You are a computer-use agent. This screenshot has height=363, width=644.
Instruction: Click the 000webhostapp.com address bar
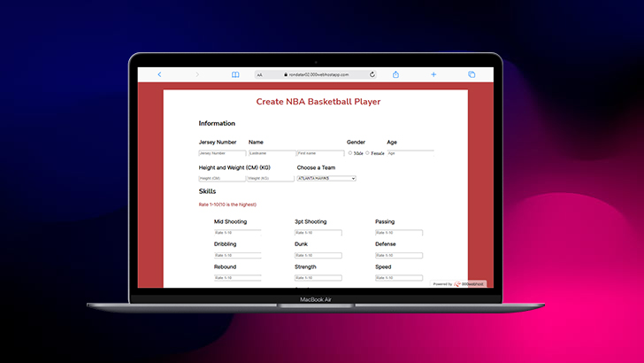(316, 74)
